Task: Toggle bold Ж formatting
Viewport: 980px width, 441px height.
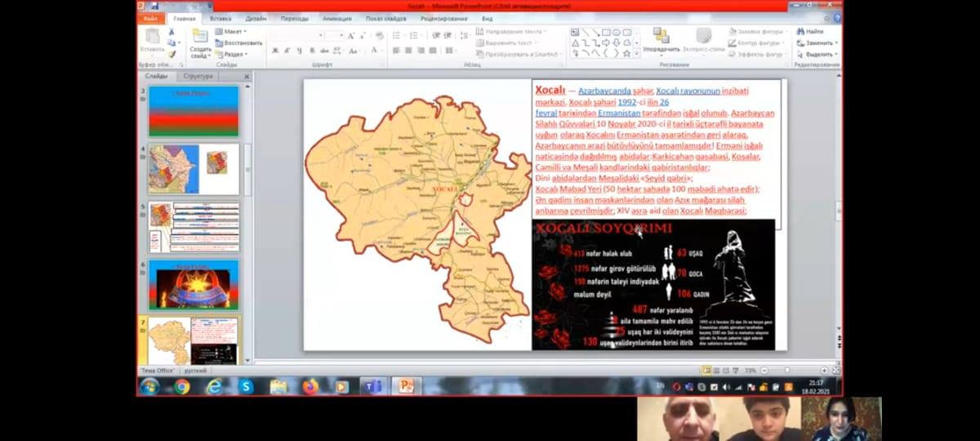Action: (275, 51)
